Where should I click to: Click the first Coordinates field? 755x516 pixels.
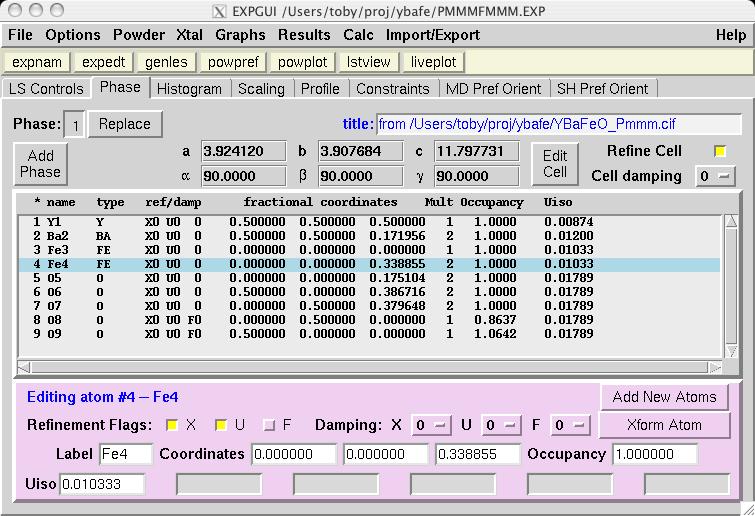(294, 454)
